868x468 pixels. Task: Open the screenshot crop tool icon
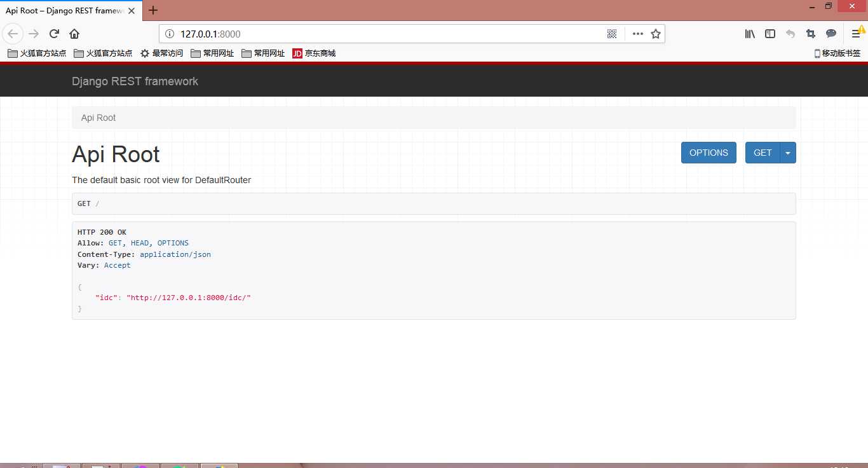(x=811, y=34)
